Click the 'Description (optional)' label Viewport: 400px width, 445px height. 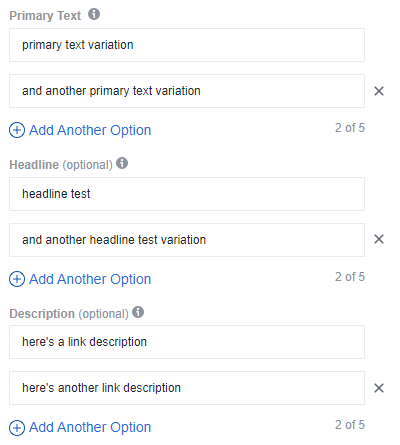point(69,314)
